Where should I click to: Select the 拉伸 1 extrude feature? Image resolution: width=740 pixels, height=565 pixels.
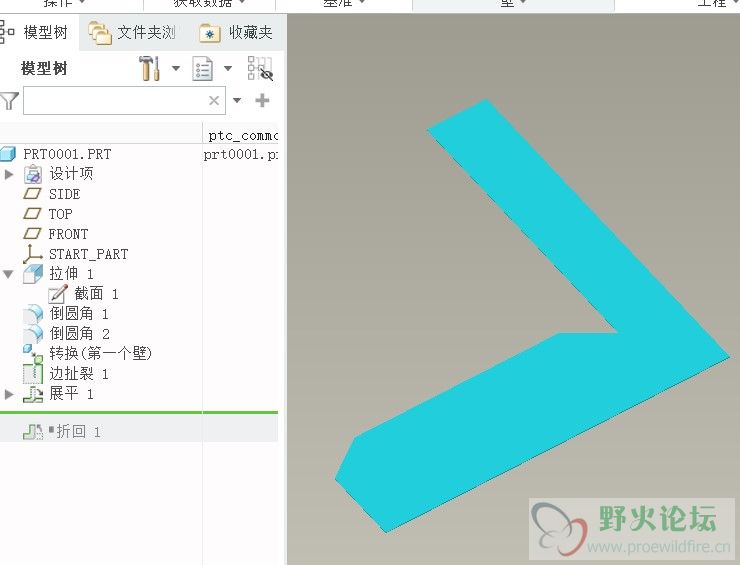(71, 274)
